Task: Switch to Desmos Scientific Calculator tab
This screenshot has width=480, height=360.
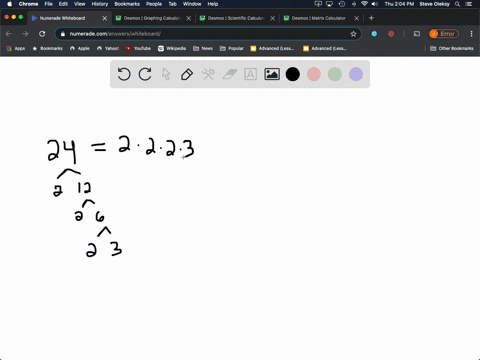Action: click(236, 18)
